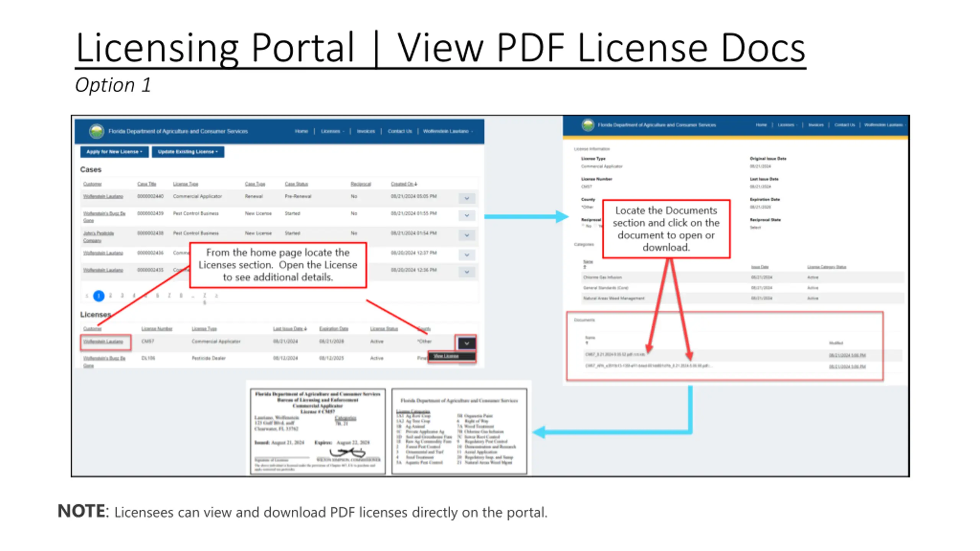Open customer link in DL106 license row
The image size is (980, 551).
pyautogui.click(x=104, y=362)
